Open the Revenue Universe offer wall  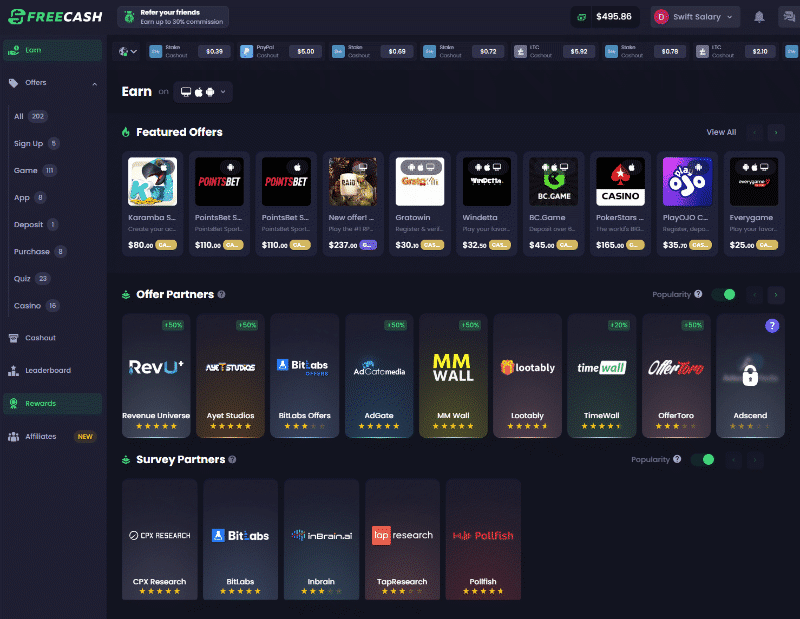pyautogui.click(x=156, y=376)
